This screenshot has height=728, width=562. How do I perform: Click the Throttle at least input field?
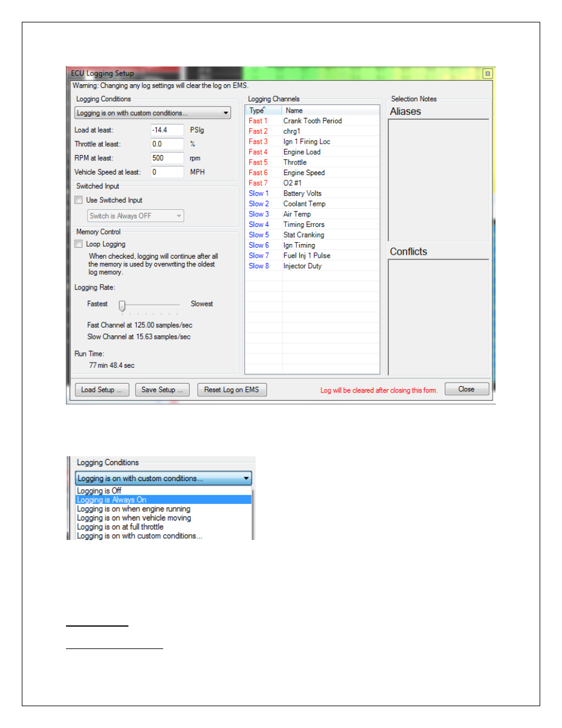pos(167,144)
